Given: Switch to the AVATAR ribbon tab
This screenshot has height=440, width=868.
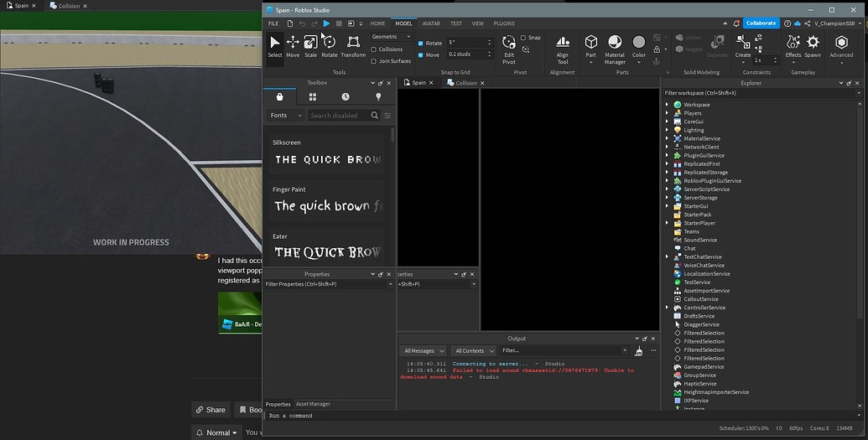Looking at the screenshot, I should pyautogui.click(x=431, y=23).
